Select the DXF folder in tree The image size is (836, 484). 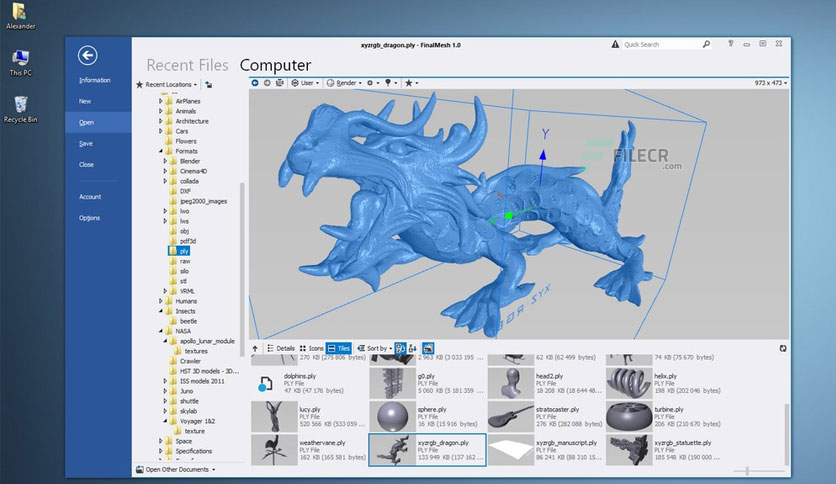pyautogui.click(x=185, y=191)
